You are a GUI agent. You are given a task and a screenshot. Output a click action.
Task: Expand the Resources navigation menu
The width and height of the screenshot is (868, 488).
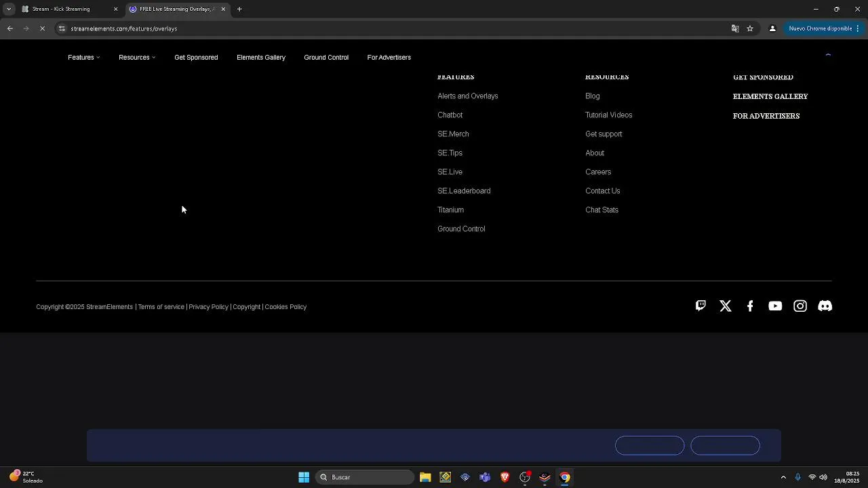pos(137,58)
